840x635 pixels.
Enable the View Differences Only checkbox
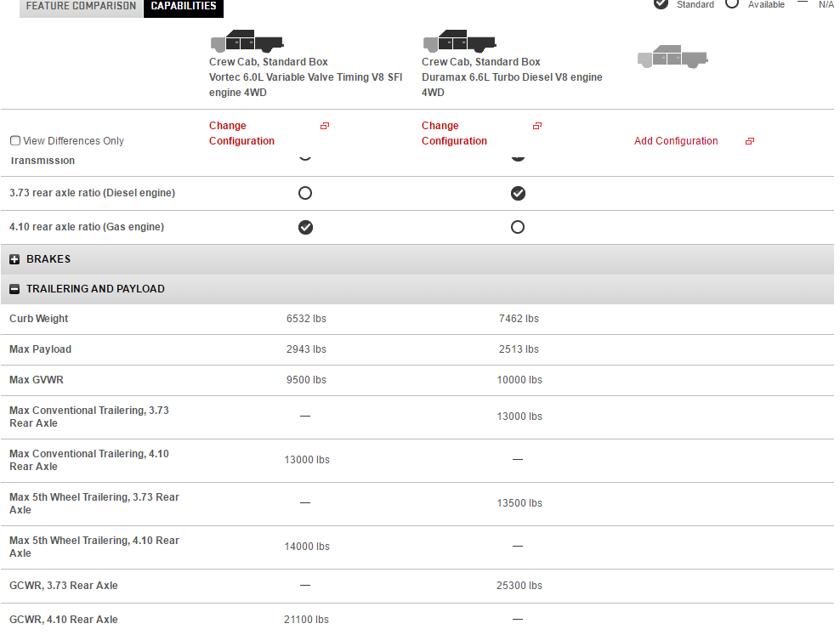click(x=15, y=141)
